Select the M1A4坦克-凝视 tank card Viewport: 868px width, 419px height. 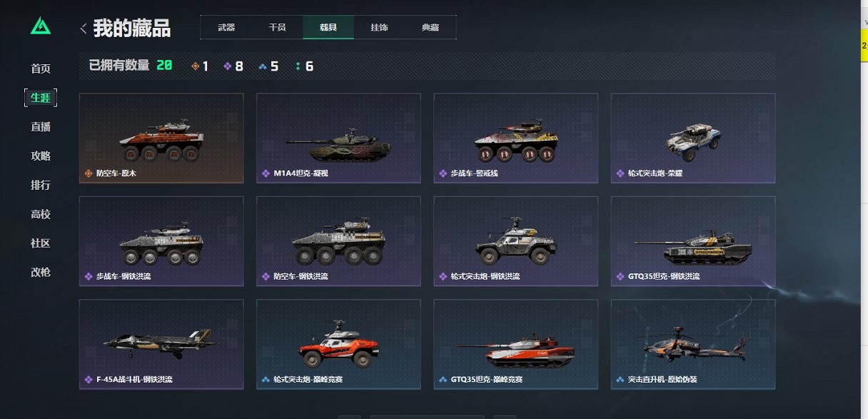coord(338,138)
